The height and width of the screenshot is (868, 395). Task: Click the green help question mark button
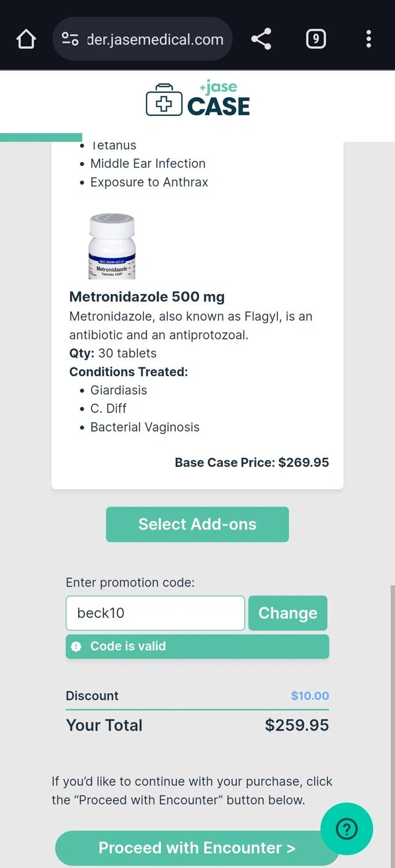click(x=347, y=829)
